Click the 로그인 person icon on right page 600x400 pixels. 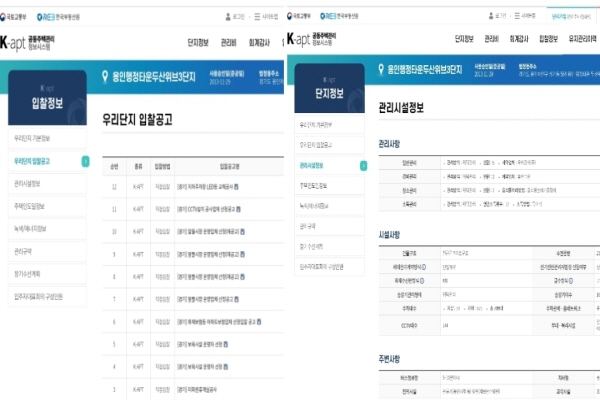coord(491,16)
